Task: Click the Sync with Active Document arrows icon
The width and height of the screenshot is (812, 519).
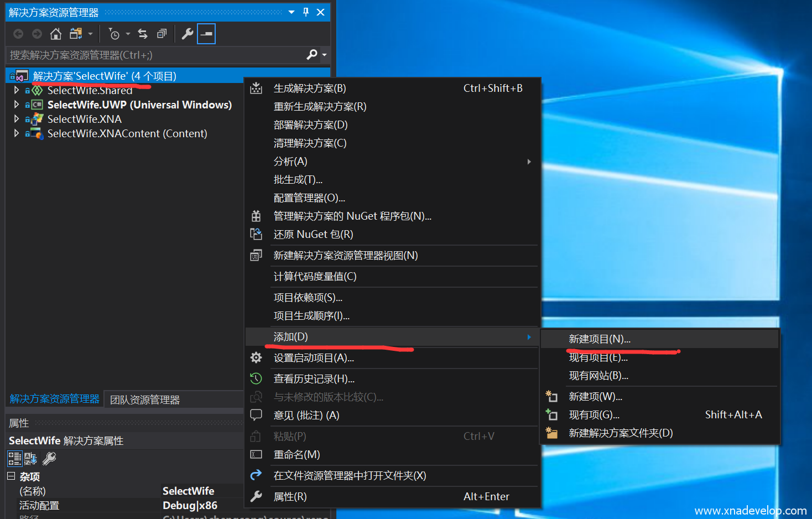Action: [x=143, y=34]
